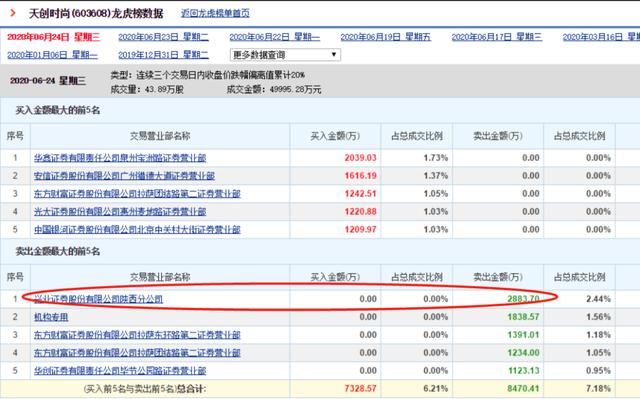This screenshot has width=640, height=399.
Task: Open the 2020年03月16日 date link
Action: tap(601, 37)
